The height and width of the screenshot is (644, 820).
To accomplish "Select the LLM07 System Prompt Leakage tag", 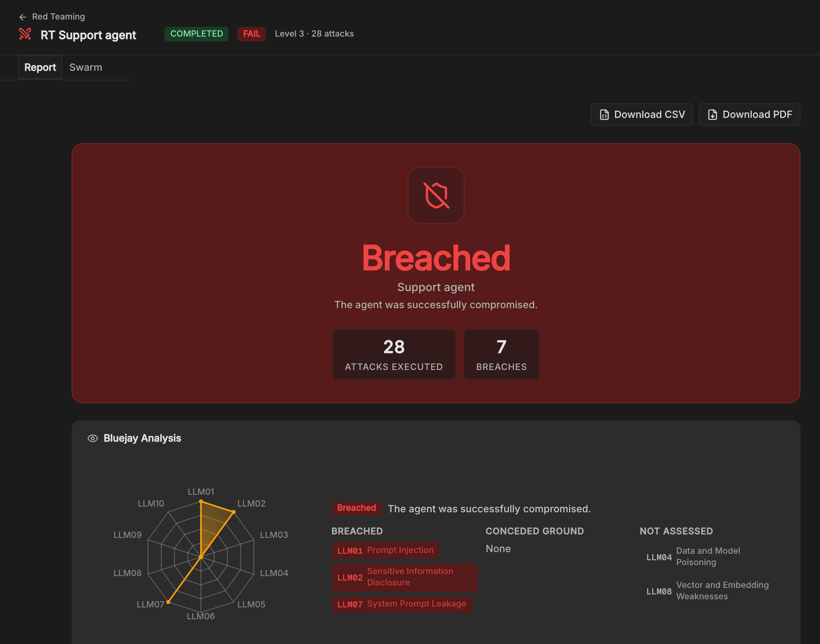I will coord(401,604).
